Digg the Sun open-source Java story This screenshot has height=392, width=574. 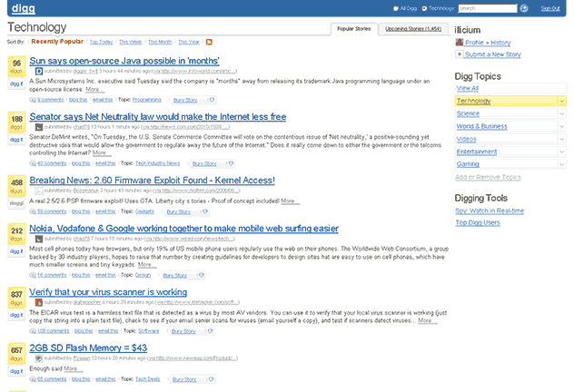(x=16, y=83)
